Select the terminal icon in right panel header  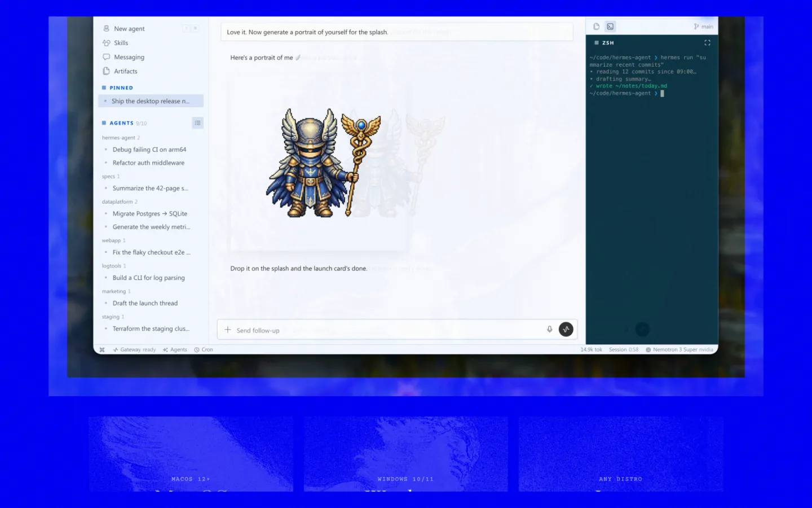pos(610,27)
